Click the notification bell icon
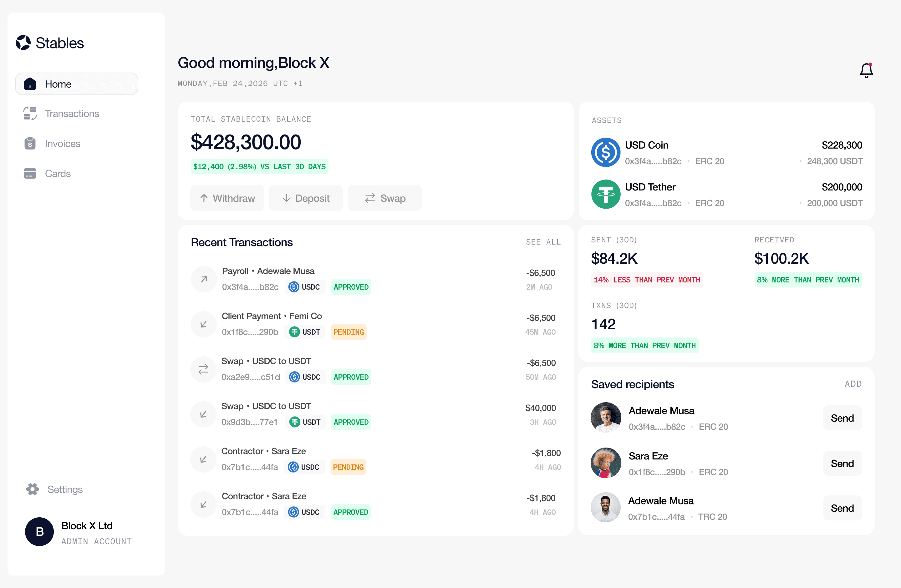The height and width of the screenshot is (588, 901). tap(866, 70)
